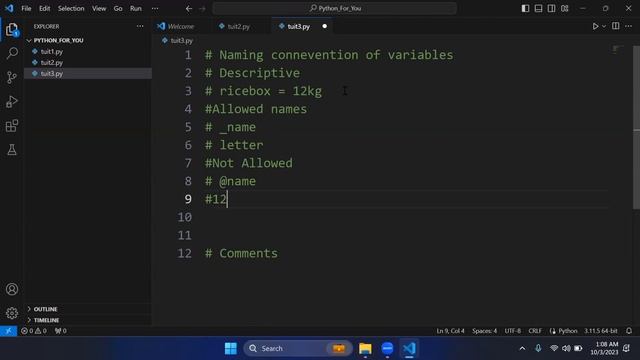Go back with the navigation arrow

point(189,8)
